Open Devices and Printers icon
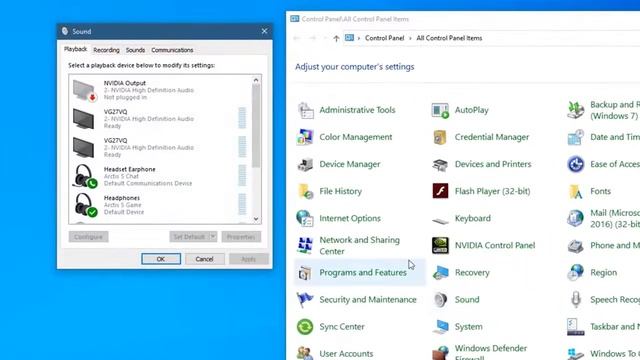640x360 pixels. tap(440, 164)
